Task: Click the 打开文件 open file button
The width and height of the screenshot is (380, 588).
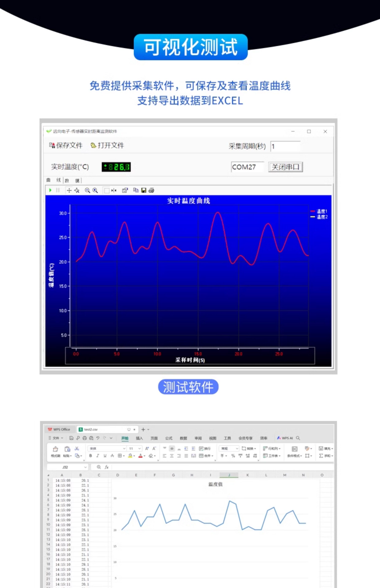Action: tap(107, 145)
